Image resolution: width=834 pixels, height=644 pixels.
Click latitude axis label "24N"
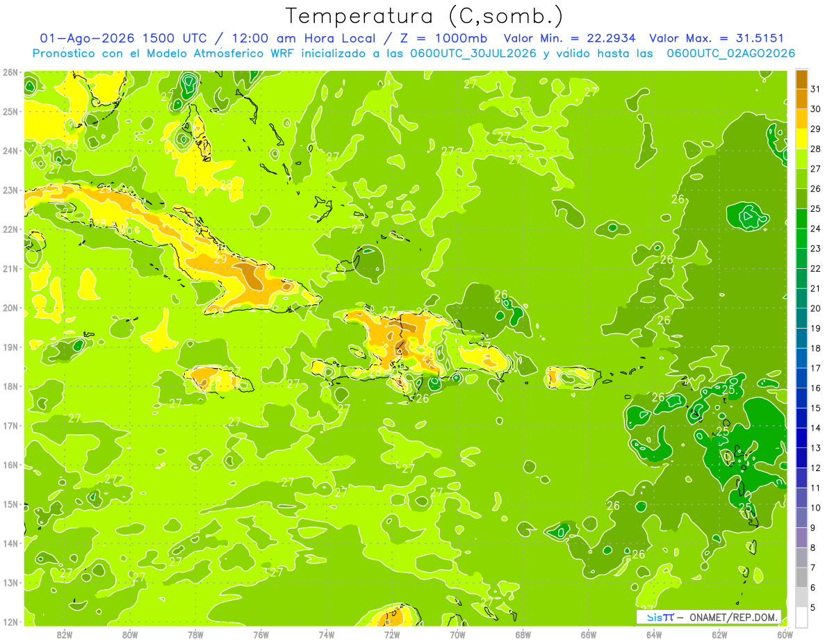(x=10, y=151)
